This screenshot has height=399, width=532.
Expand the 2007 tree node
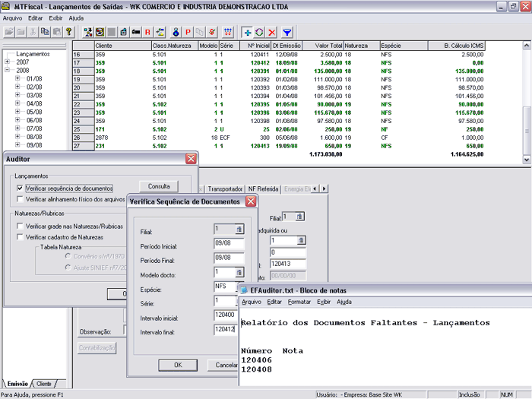[8, 62]
